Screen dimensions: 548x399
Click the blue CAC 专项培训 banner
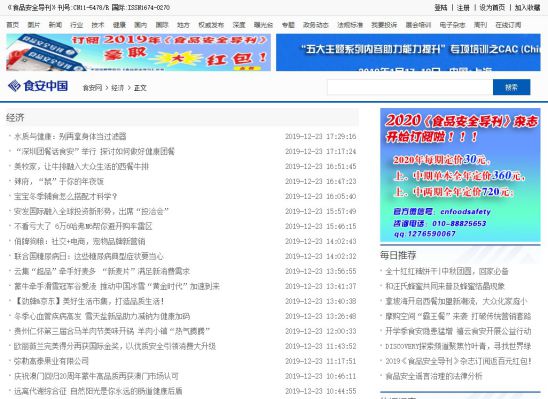pyautogui.click(x=408, y=52)
